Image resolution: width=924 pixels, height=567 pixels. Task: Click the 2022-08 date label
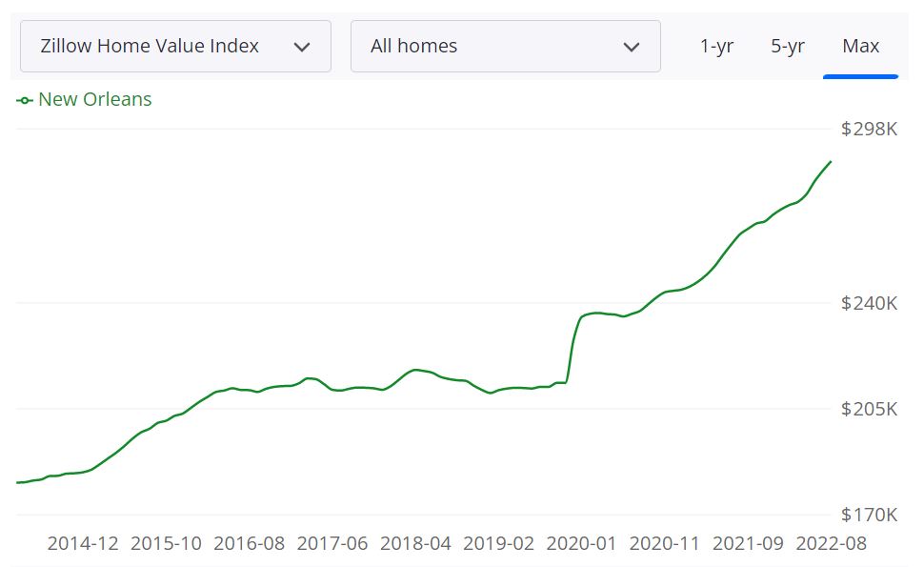point(831,543)
